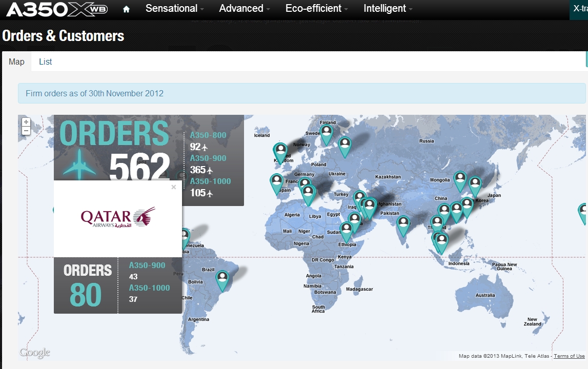Select the marker in western Russia
The width and height of the screenshot is (588, 369).
344,147
